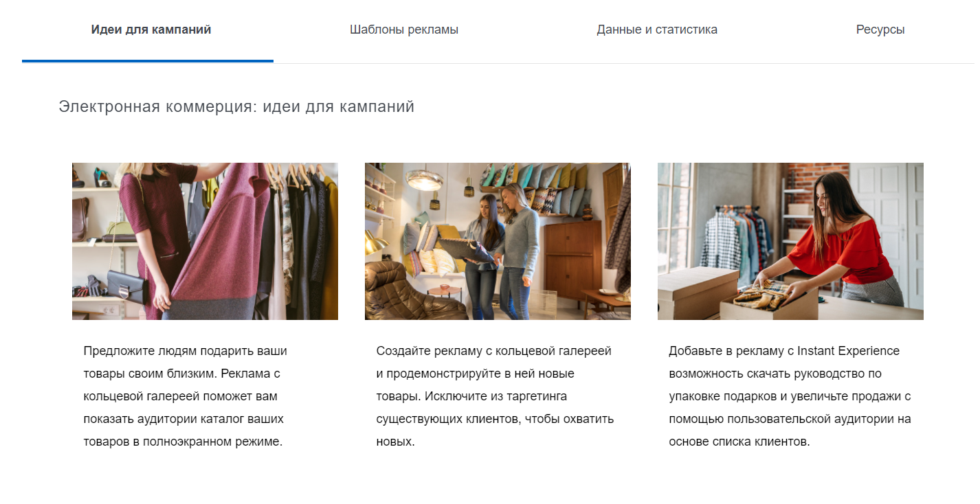Go to the Ресурсы tab
Image resolution: width=980 pixels, height=504 pixels.
tap(880, 30)
